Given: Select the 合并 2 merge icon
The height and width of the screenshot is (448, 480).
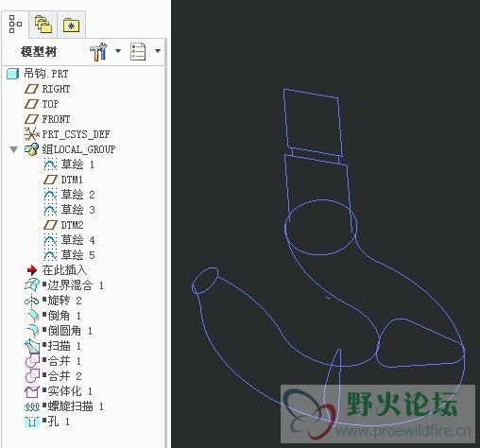Looking at the screenshot, I should point(32,376).
